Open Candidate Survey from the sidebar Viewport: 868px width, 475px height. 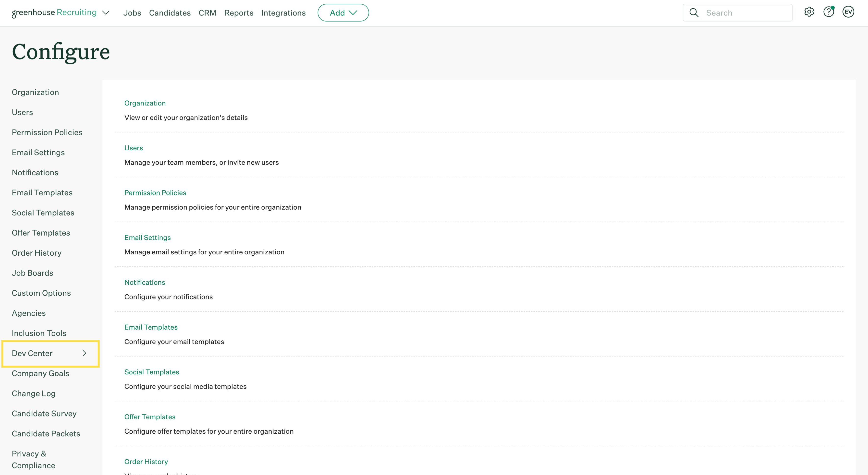click(44, 413)
